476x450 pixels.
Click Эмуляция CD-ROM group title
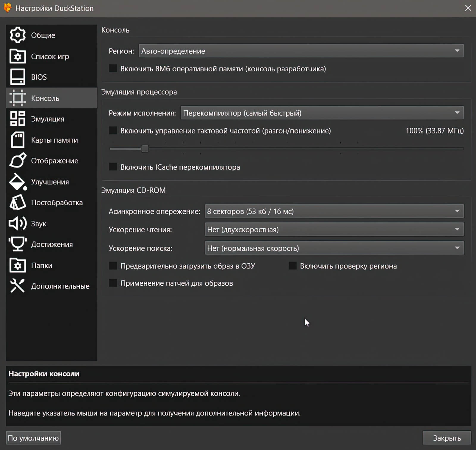tap(133, 190)
